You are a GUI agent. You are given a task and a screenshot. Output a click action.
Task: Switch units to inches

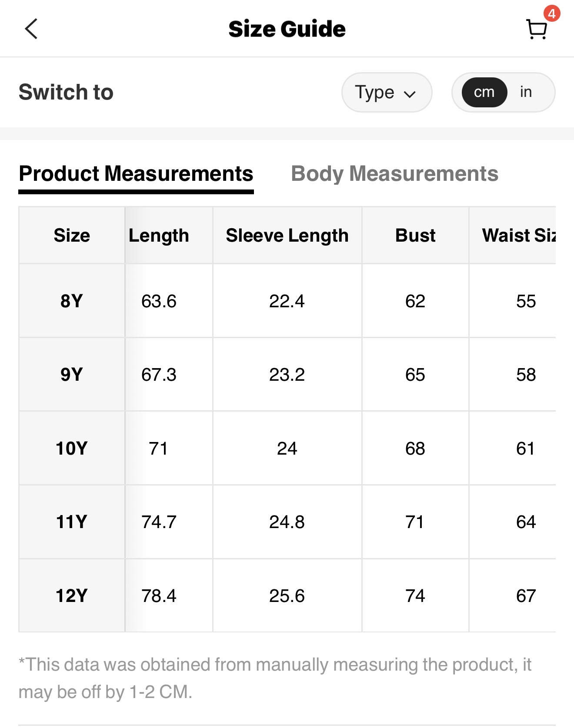pyautogui.click(x=526, y=92)
